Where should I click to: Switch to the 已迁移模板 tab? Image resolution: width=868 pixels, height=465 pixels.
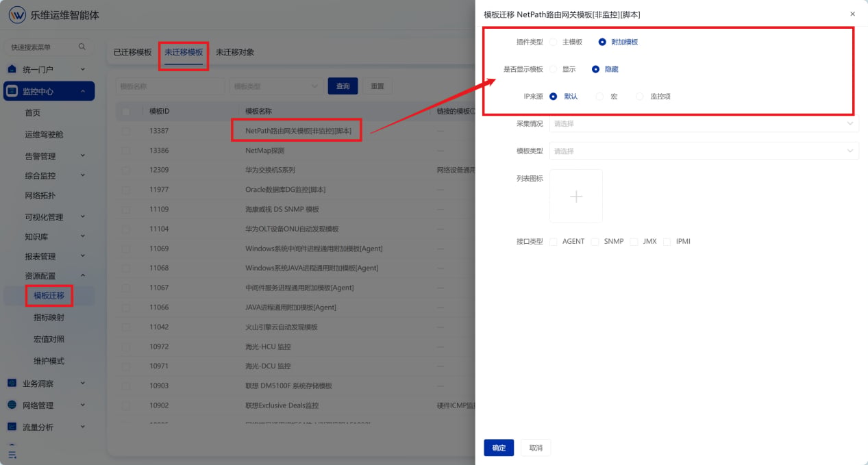(x=133, y=52)
